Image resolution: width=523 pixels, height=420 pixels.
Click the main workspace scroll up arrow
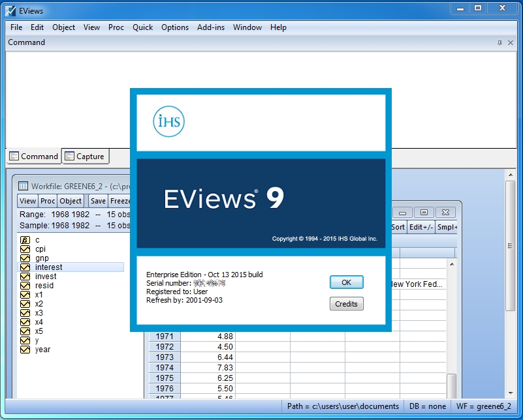pos(511,175)
